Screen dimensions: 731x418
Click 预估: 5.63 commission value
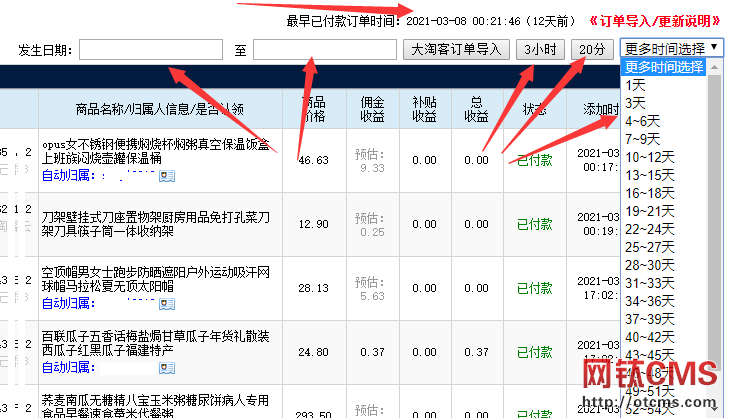coord(372,288)
